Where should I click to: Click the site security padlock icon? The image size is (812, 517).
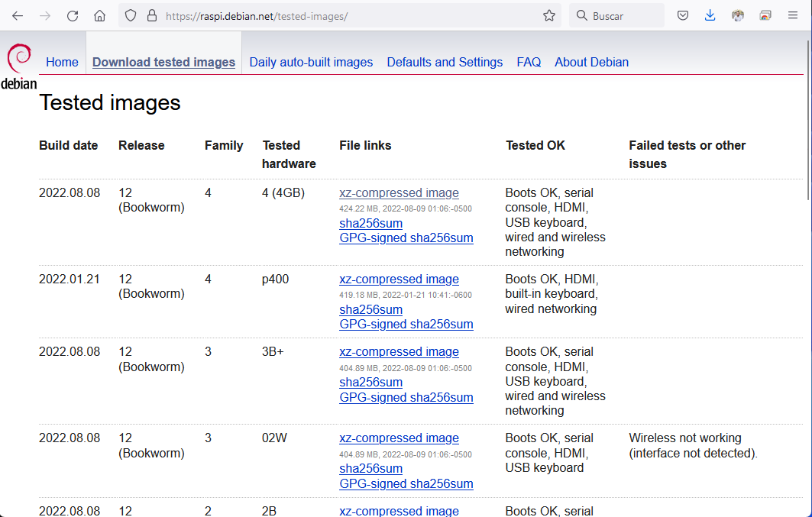point(150,15)
